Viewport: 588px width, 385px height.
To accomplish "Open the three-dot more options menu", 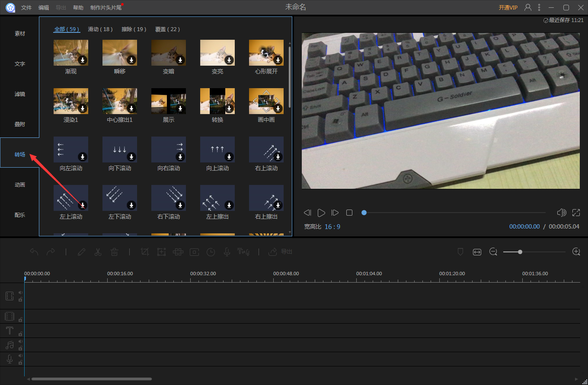I will point(539,7).
